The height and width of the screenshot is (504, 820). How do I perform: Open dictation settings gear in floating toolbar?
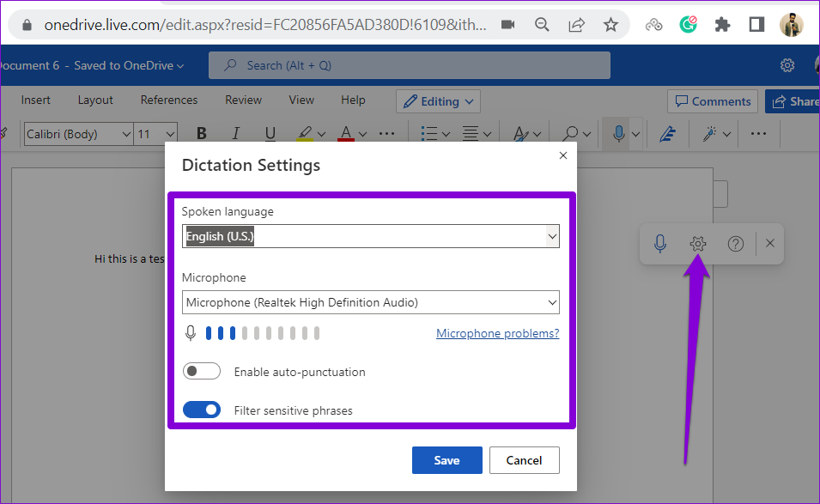click(x=697, y=244)
